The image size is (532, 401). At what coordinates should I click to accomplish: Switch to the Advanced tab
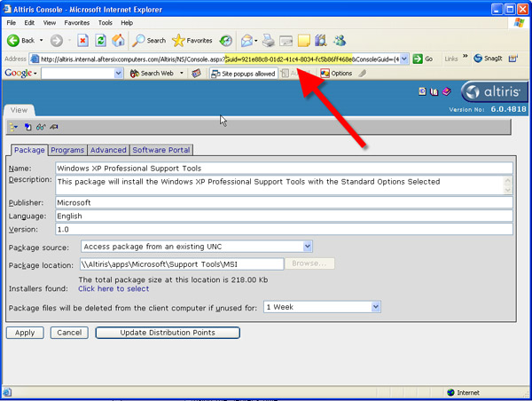108,150
